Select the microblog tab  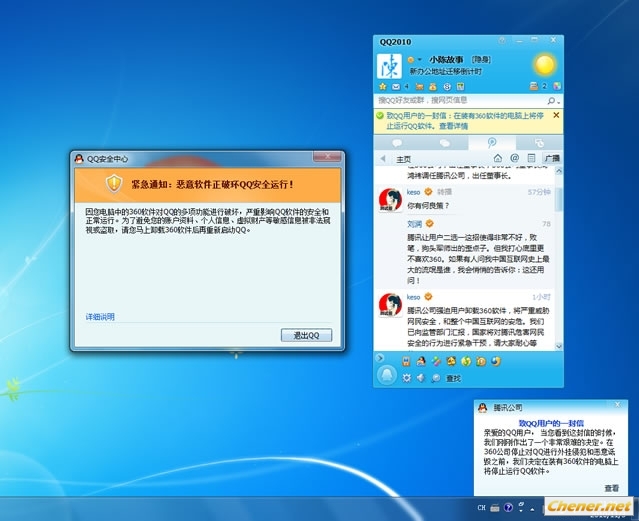[x=492, y=143]
